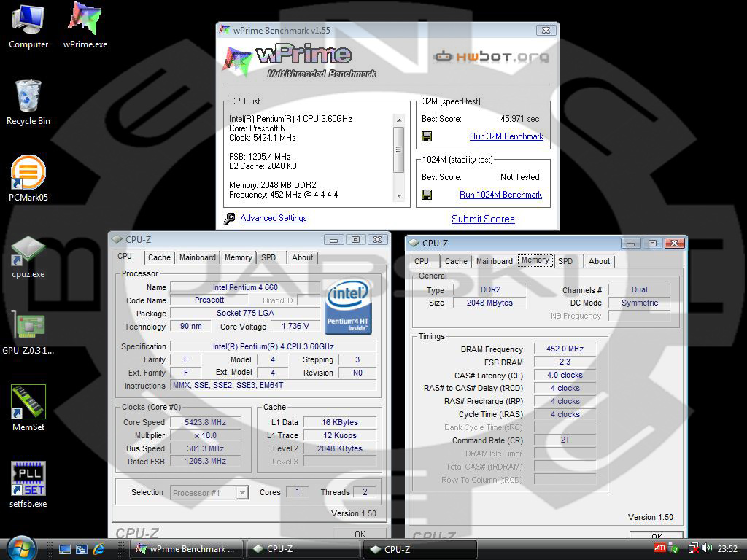Close the wPrime Benchmark window
The height and width of the screenshot is (560, 747).
coord(546,31)
